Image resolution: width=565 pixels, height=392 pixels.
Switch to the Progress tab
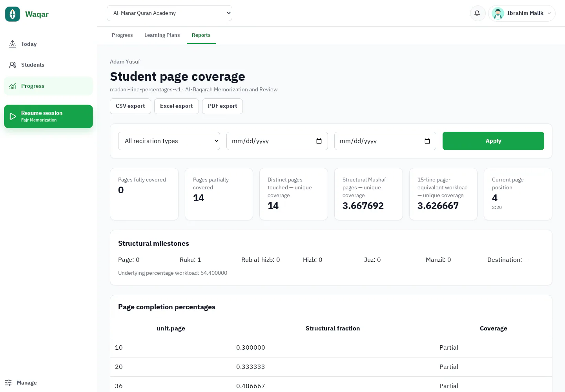coord(122,35)
